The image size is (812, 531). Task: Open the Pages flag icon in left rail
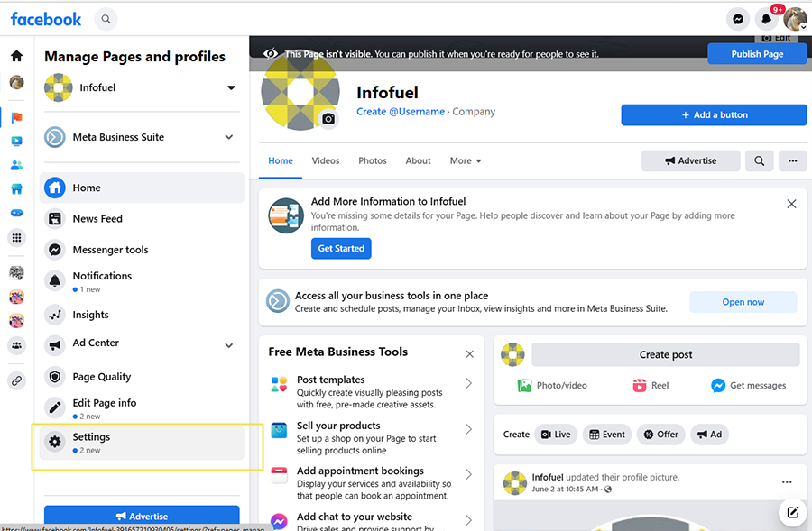(16, 117)
